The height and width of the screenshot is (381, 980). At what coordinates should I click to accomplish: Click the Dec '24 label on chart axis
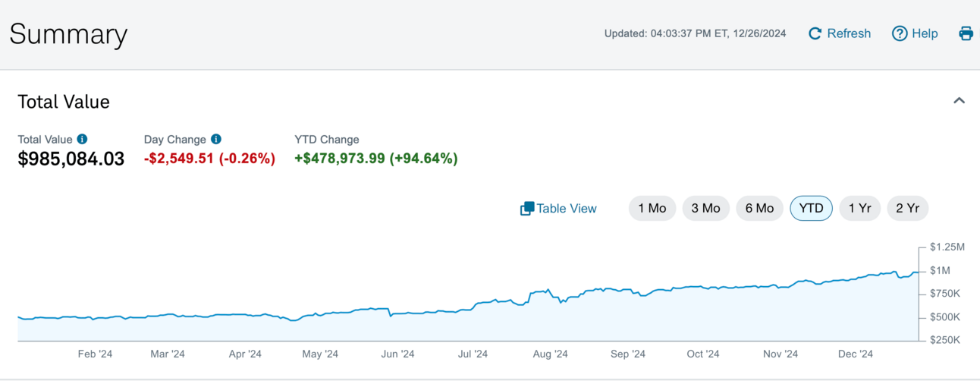pos(856,354)
